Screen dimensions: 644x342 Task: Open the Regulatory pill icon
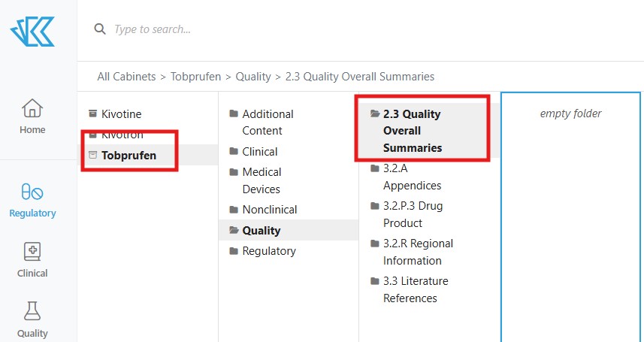click(32, 192)
